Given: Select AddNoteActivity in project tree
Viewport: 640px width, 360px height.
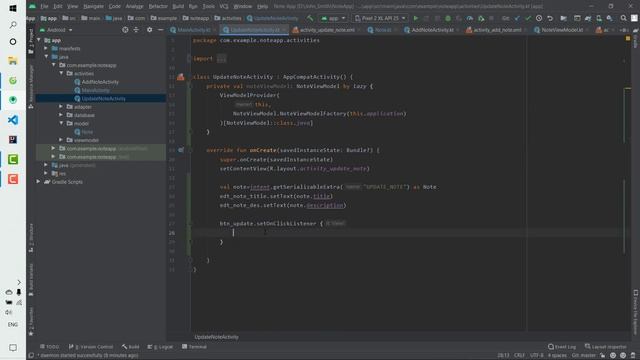Looking at the screenshot, I should pos(100,82).
